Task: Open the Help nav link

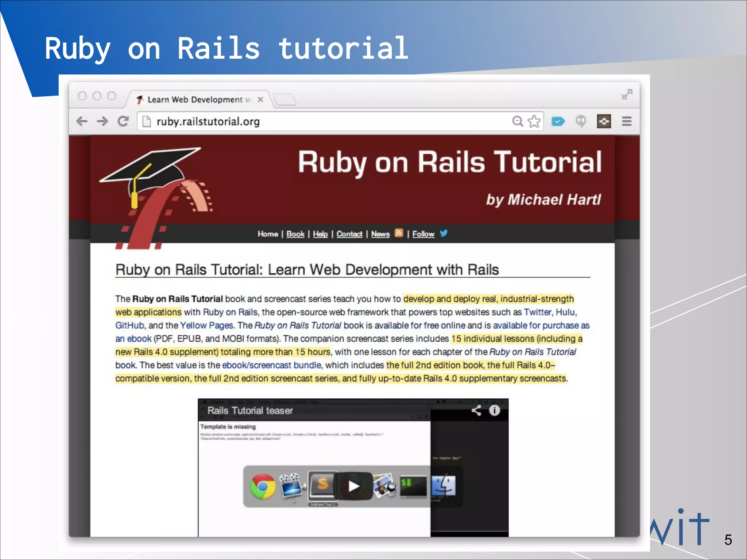Action: click(x=320, y=234)
